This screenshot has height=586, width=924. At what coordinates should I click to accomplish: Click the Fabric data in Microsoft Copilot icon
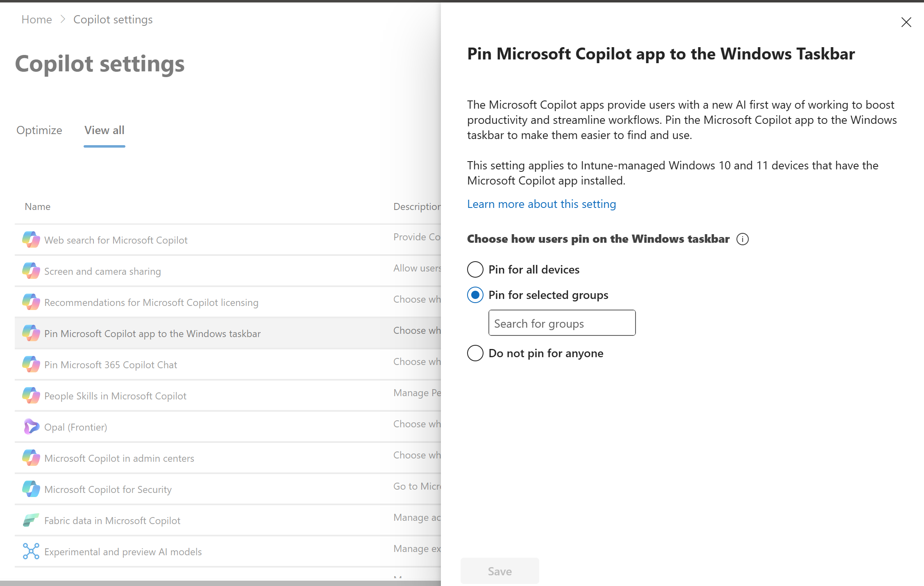point(31,520)
